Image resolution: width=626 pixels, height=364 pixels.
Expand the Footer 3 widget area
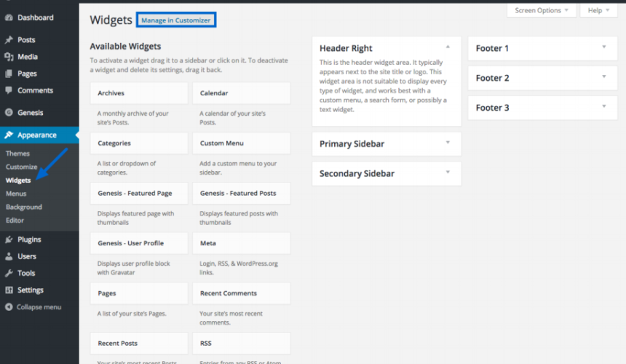[604, 106]
